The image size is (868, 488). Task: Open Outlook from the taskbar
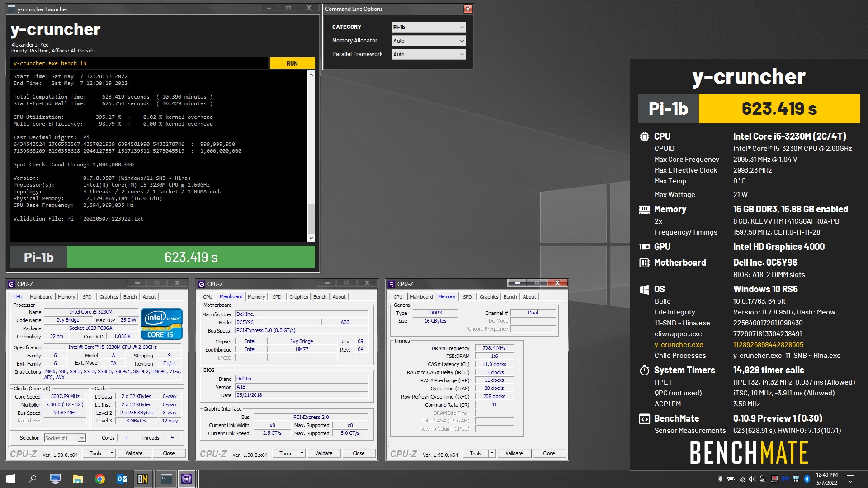(x=122, y=479)
